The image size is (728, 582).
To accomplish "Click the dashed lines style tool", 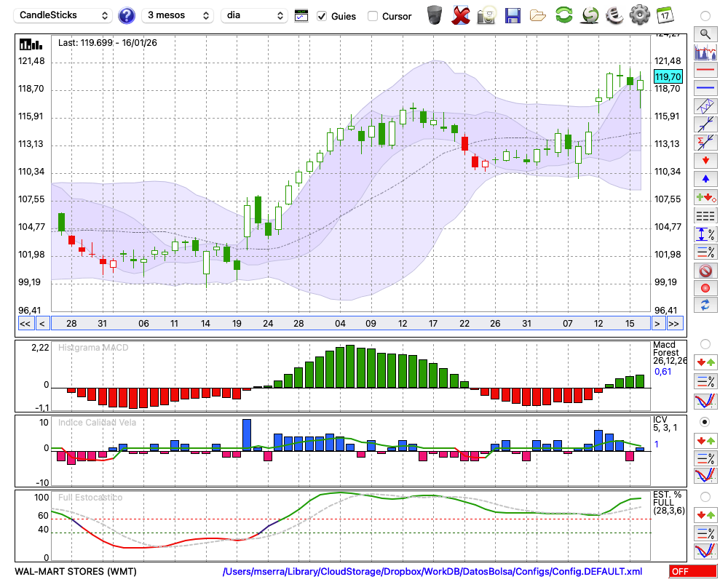I will [x=705, y=216].
